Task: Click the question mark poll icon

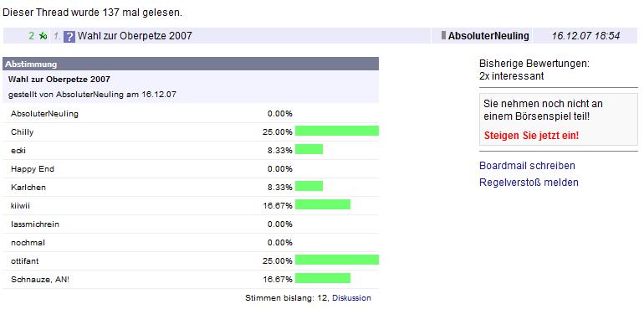Action: (69, 36)
